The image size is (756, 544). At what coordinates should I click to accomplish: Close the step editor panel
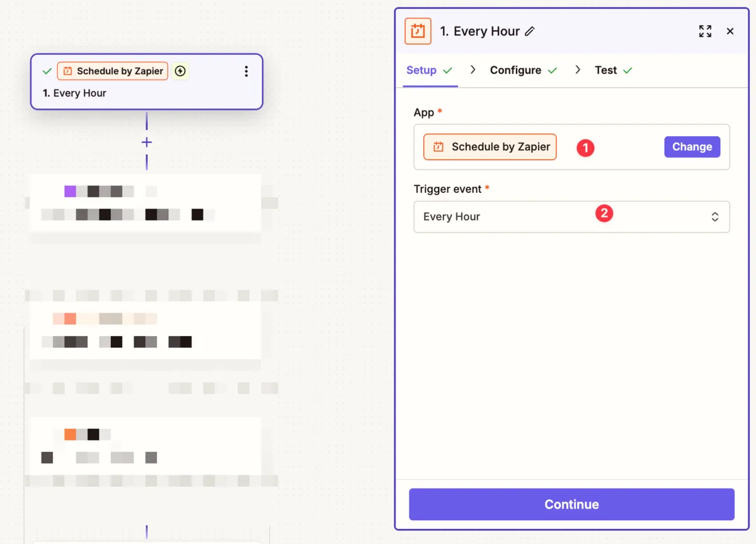pos(730,32)
